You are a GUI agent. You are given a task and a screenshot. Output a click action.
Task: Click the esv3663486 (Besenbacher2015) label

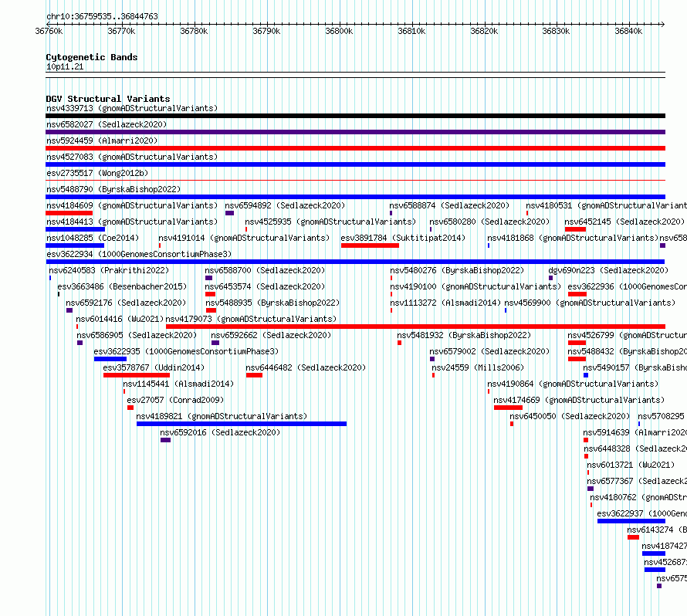coord(122,286)
